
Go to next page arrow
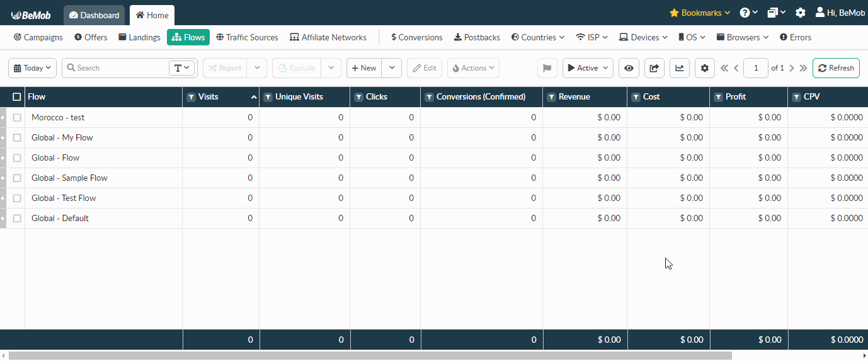tap(792, 68)
